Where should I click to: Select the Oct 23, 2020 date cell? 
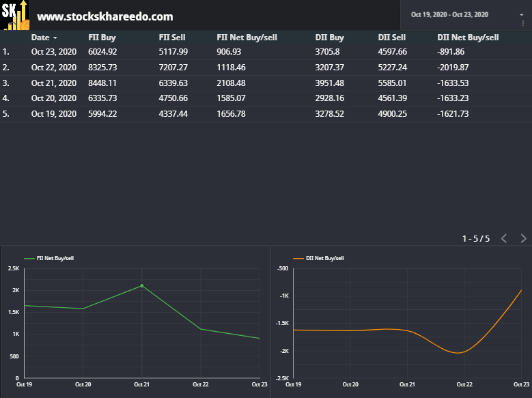pos(53,52)
